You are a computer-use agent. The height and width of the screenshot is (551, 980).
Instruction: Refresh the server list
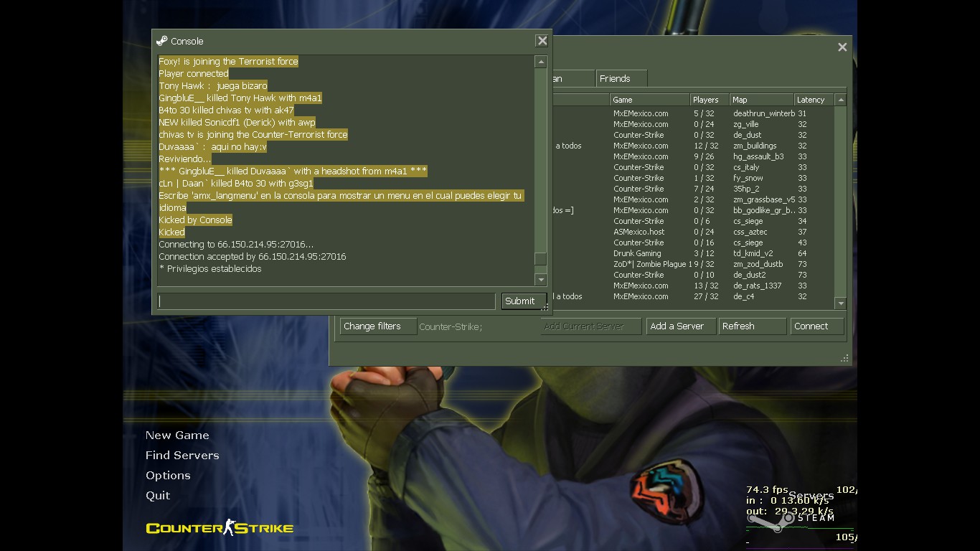753,326
